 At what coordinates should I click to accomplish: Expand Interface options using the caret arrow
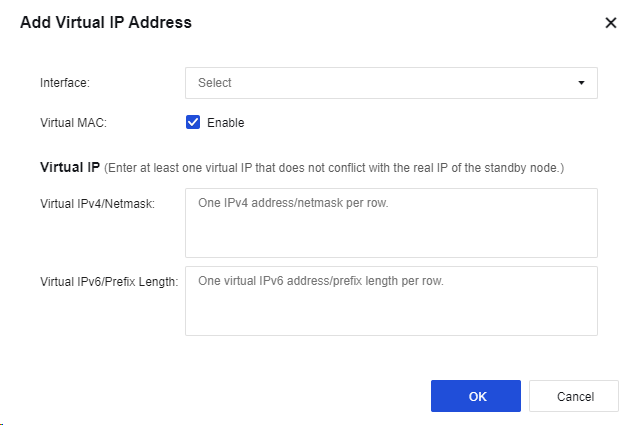[x=581, y=83]
